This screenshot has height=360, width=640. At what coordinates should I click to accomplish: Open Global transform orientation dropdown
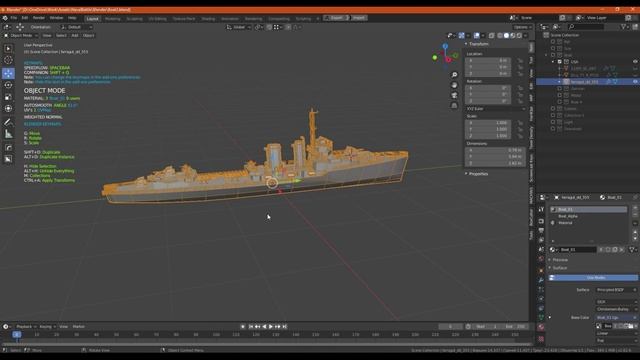238,27
